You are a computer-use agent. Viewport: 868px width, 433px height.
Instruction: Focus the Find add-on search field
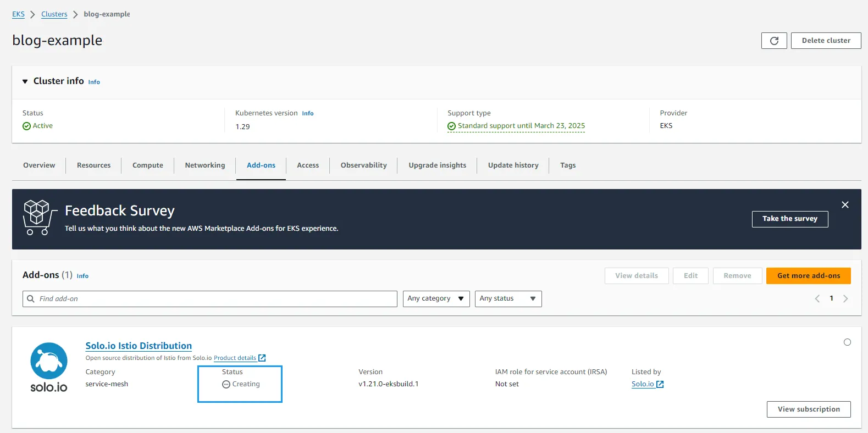(x=210, y=299)
